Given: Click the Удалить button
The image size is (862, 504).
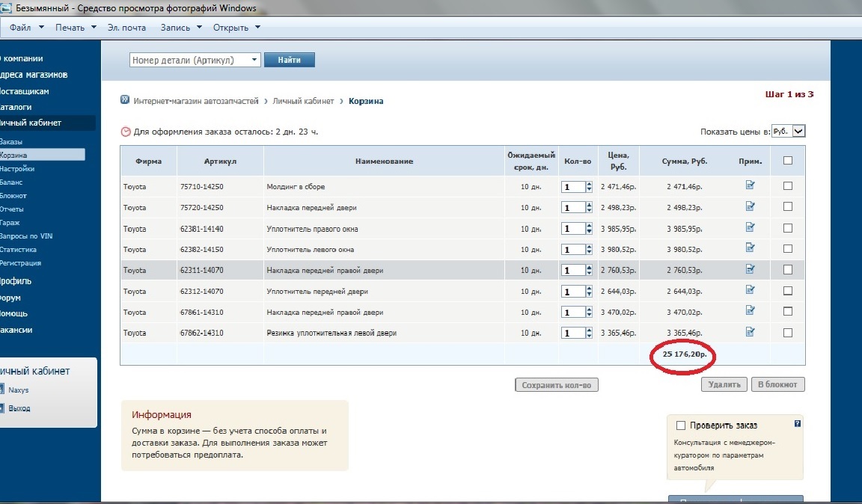Looking at the screenshot, I should point(724,384).
